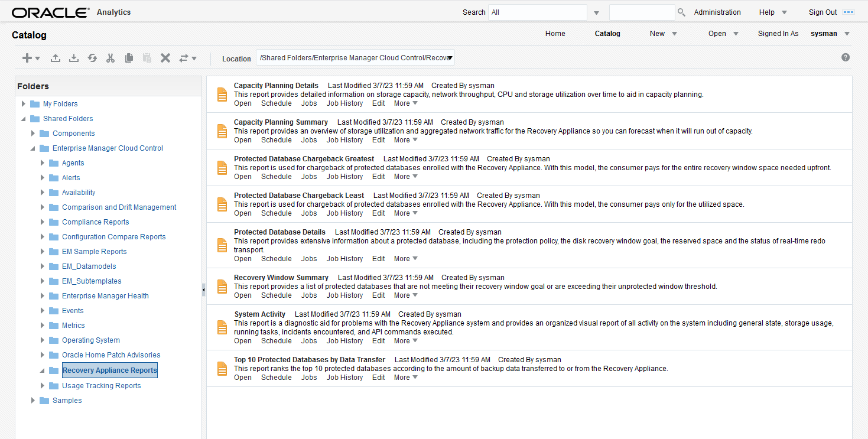868x439 pixels.
Task: Open the Search type All dropdown
Action: coord(596,12)
